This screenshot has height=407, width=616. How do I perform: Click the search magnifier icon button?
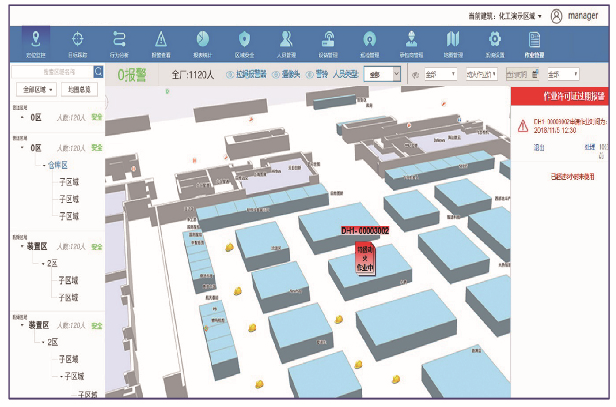pyautogui.click(x=98, y=72)
